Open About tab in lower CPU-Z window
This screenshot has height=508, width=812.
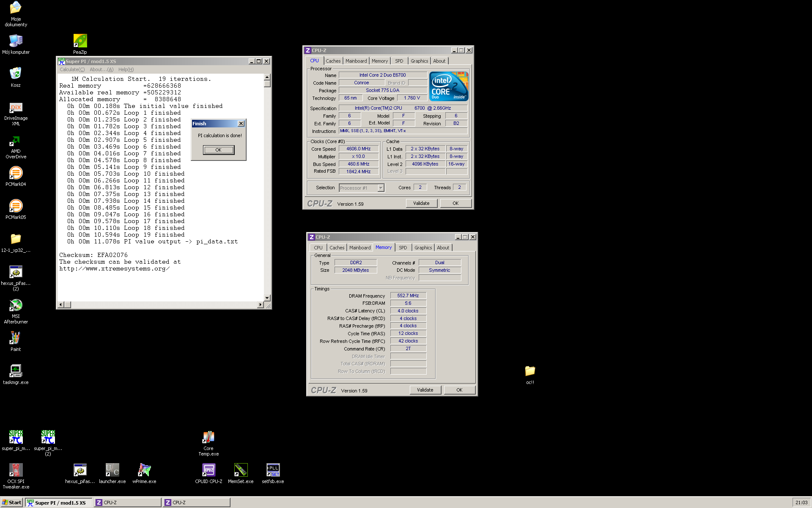[x=443, y=248]
